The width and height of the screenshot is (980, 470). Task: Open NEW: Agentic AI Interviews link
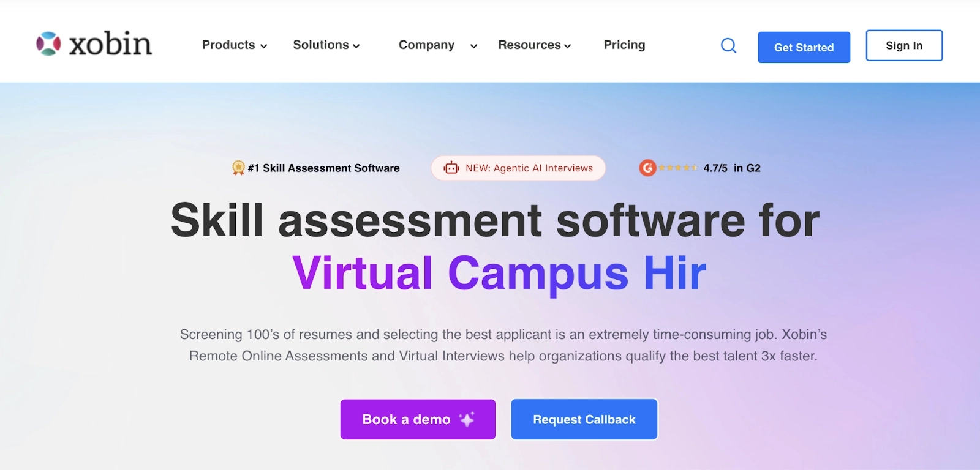pyautogui.click(x=518, y=168)
